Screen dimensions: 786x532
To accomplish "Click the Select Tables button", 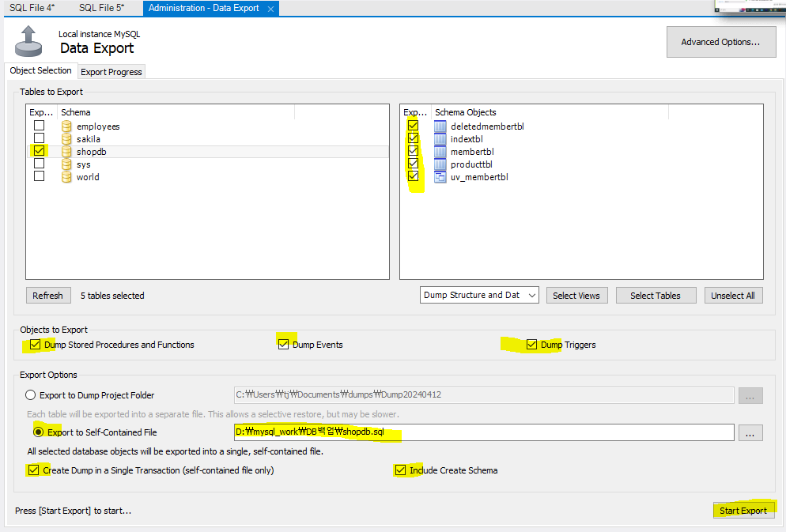I will (656, 296).
